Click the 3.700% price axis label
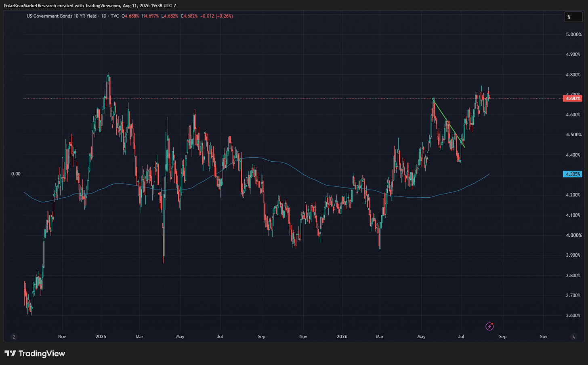This screenshot has width=588, height=365. coord(573,295)
